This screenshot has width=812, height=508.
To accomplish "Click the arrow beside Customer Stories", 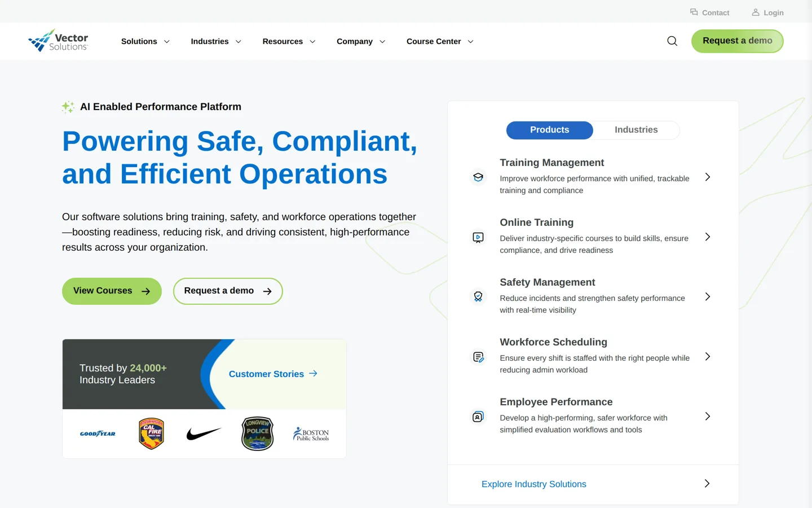I will pyautogui.click(x=314, y=374).
